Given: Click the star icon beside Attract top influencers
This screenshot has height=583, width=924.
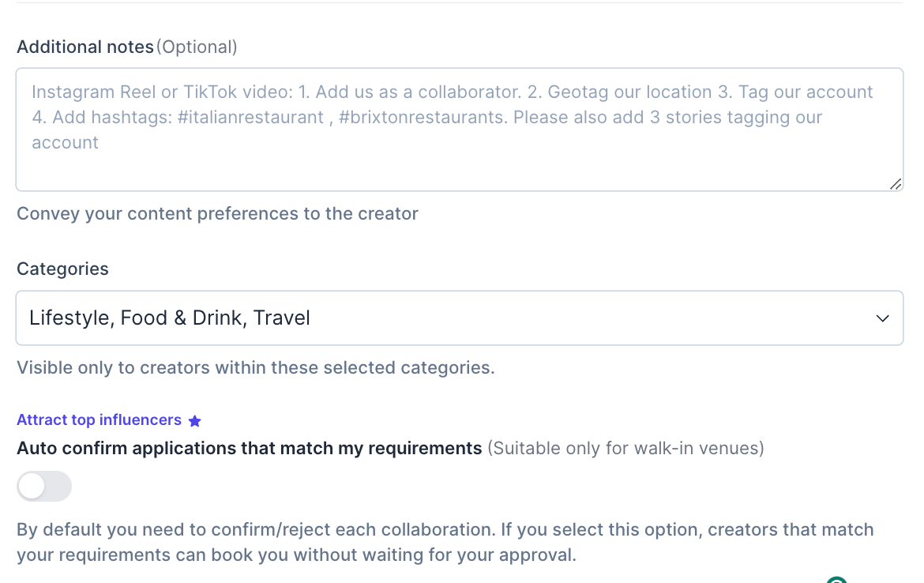Looking at the screenshot, I should (195, 421).
